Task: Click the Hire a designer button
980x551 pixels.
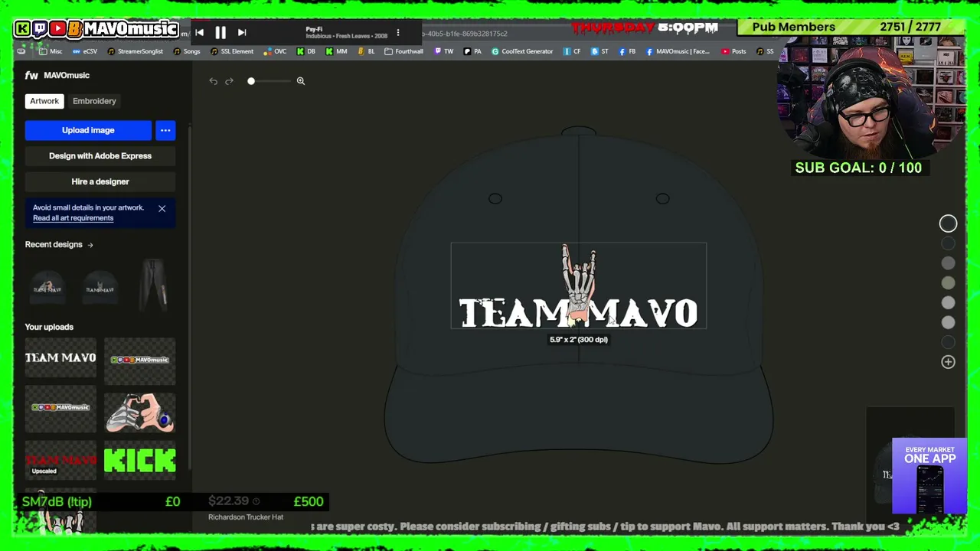Action: click(100, 182)
